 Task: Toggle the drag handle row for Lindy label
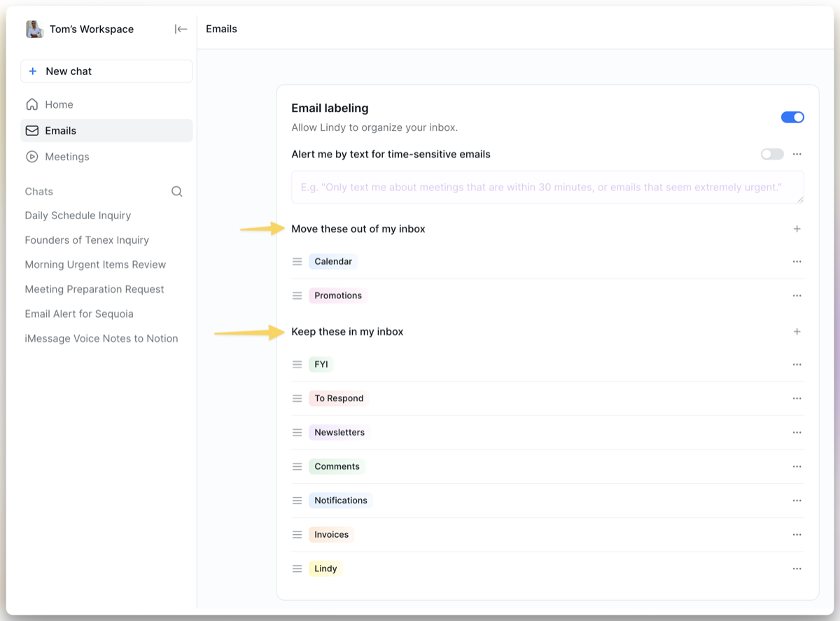(297, 568)
